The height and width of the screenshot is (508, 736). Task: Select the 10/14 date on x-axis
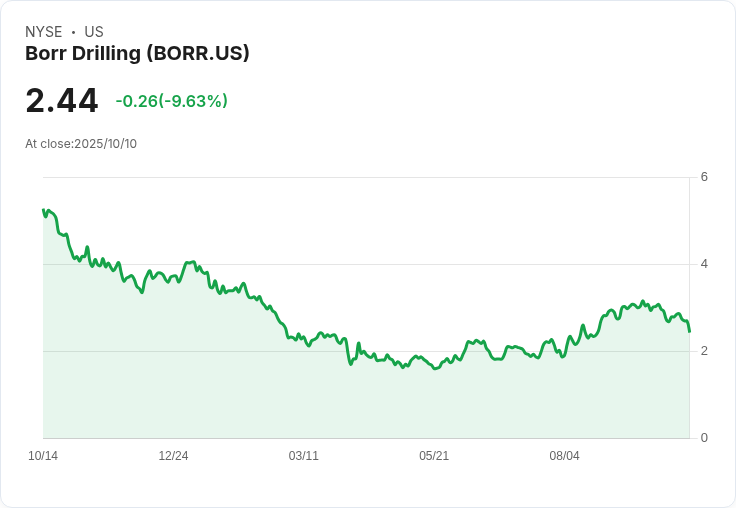click(x=43, y=456)
